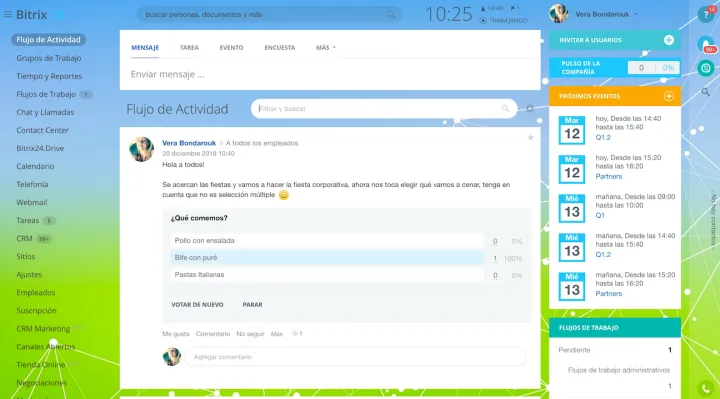Start a call with green phone icon
720x399 pixels.
click(706, 389)
